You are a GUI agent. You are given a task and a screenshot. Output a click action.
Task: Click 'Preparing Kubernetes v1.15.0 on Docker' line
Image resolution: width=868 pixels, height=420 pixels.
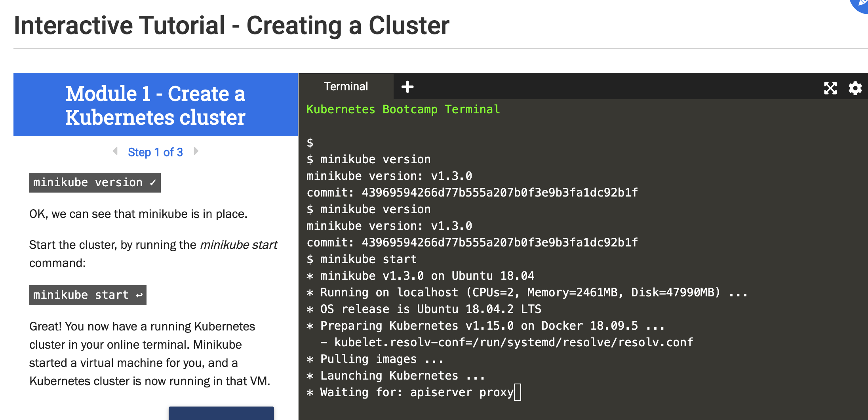485,326
